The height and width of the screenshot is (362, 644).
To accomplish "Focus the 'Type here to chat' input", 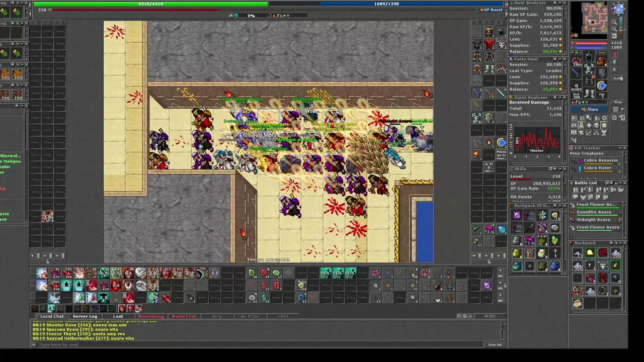I will click(259, 345).
